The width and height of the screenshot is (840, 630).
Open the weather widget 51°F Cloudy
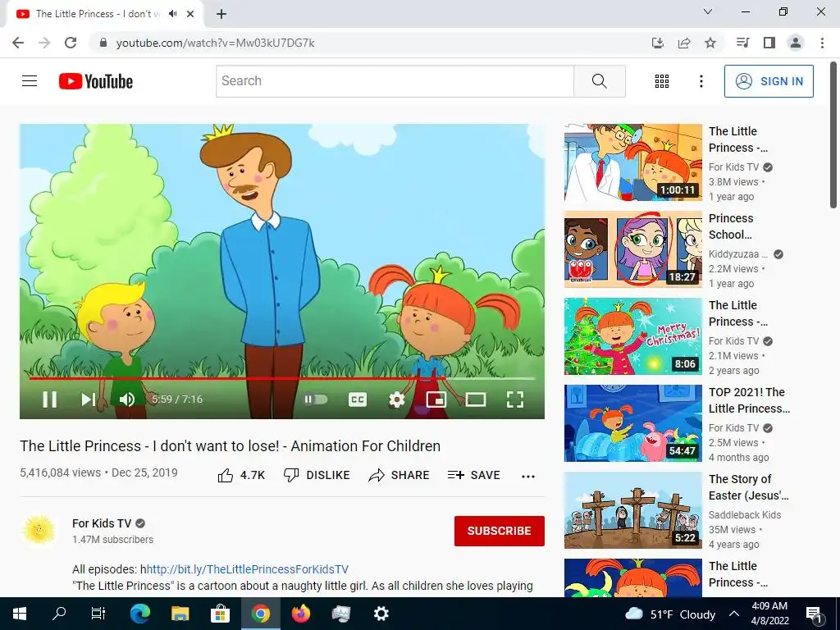tap(670, 614)
